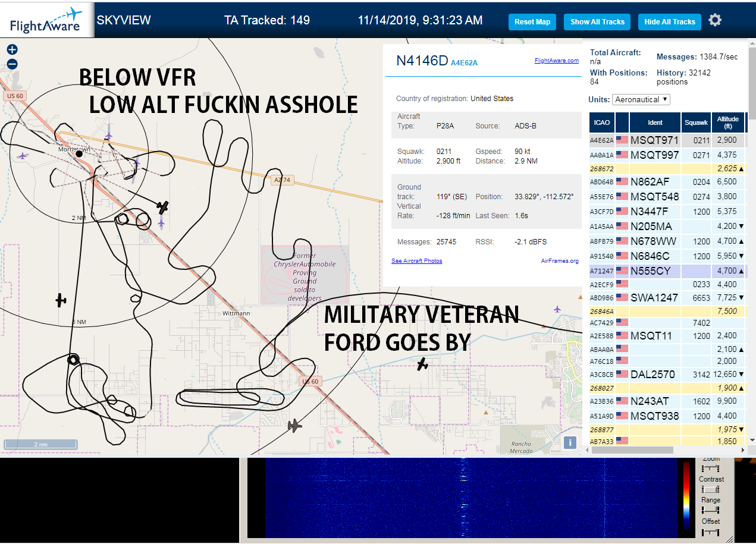Click Show All Tracks button

597,22
